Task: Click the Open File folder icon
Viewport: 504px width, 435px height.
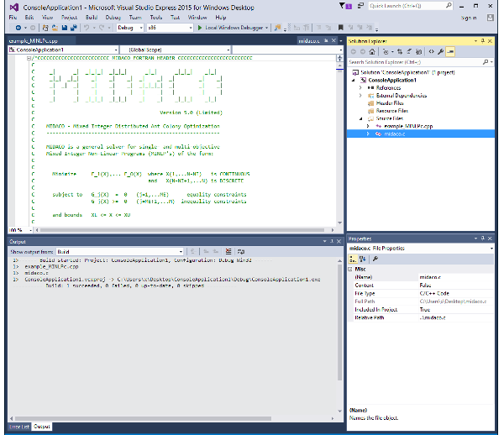Action: [x=55, y=28]
